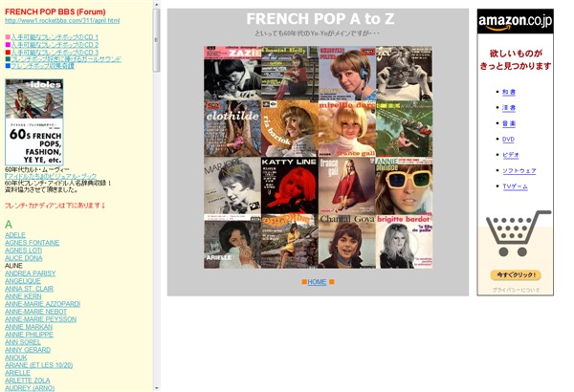Click the shopping cart icon in Amazon ad
This screenshot has height=392, width=574.
tap(517, 233)
